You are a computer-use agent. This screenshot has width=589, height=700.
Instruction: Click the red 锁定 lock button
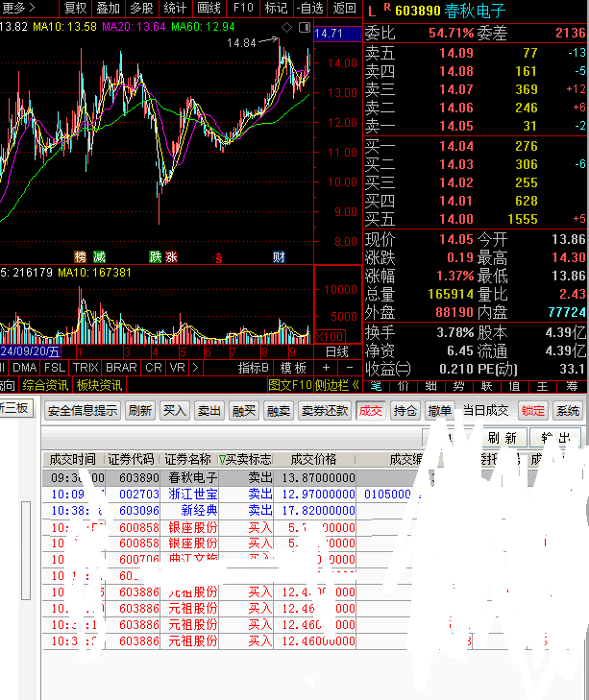pos(532,410)
